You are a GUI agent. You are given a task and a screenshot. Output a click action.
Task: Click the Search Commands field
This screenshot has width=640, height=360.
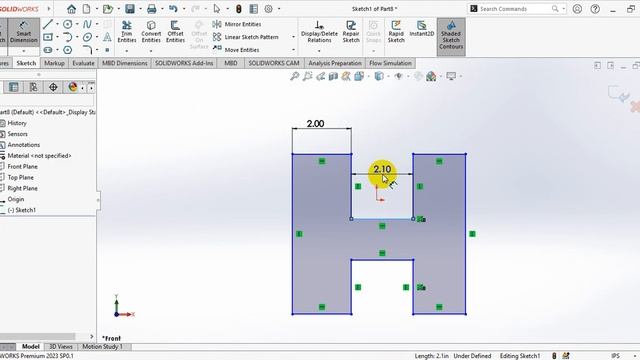(516, 9)
